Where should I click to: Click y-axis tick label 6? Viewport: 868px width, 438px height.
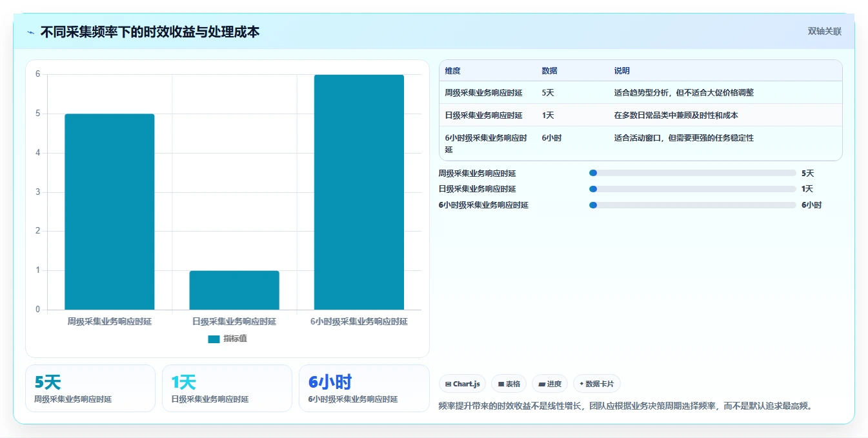(x=37, y=74)
